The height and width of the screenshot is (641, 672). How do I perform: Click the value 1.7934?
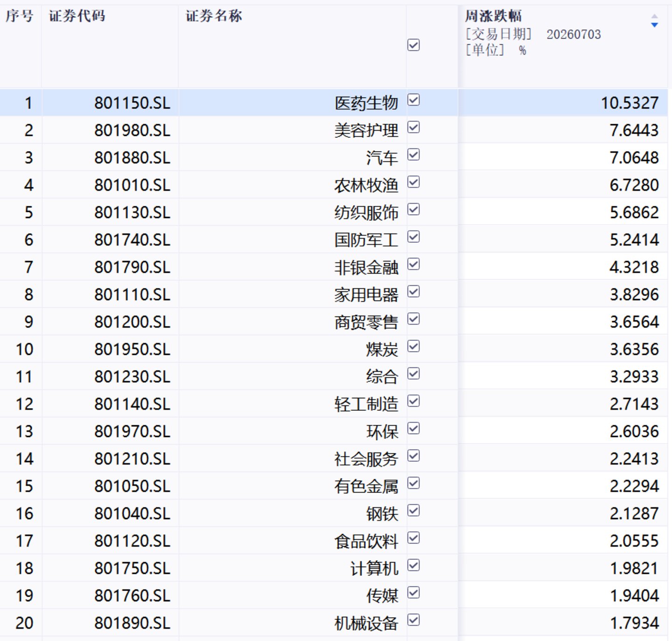tap(634, 623)
